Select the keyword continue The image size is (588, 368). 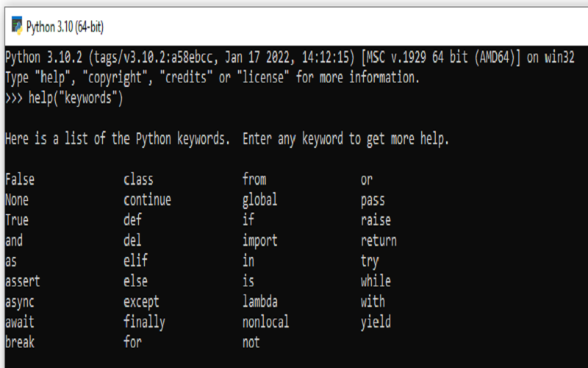(148, 199)
